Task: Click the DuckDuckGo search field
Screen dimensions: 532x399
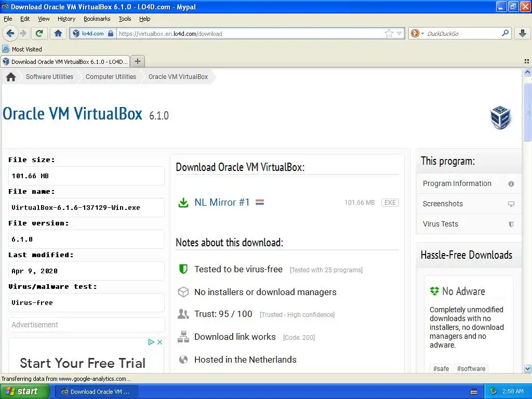Action: [463, 34]
